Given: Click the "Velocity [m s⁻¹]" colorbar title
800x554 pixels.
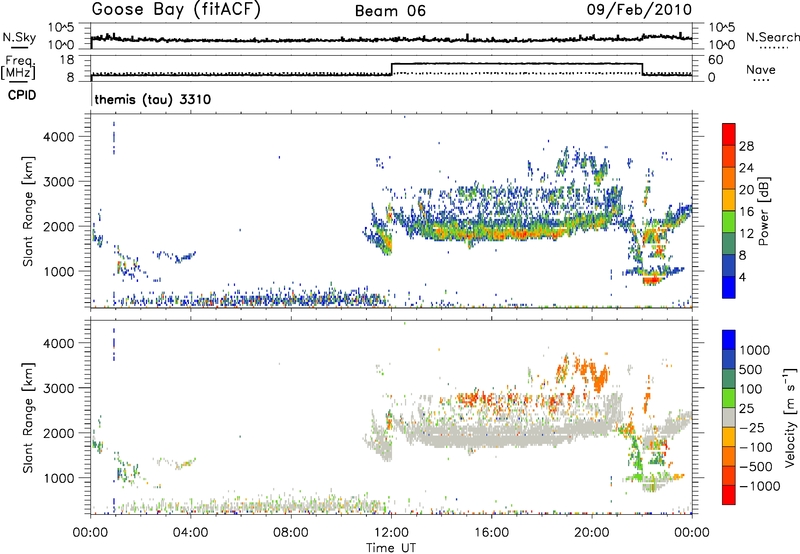Looking at the screenshot, I should (x=790, y=417).
